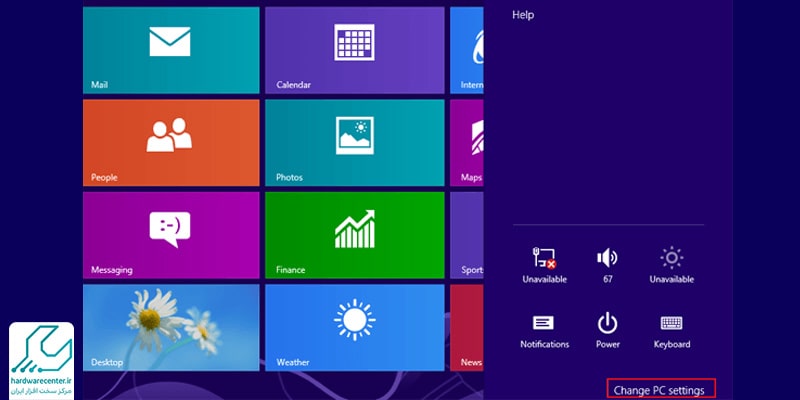800x400 pixels.
Task: Open Help in the Settings pane
Action: point(523,15)
